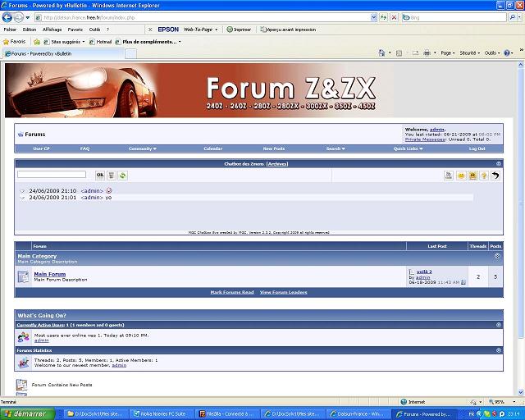Click the Mark Forums Read link

tap(231, 292)
